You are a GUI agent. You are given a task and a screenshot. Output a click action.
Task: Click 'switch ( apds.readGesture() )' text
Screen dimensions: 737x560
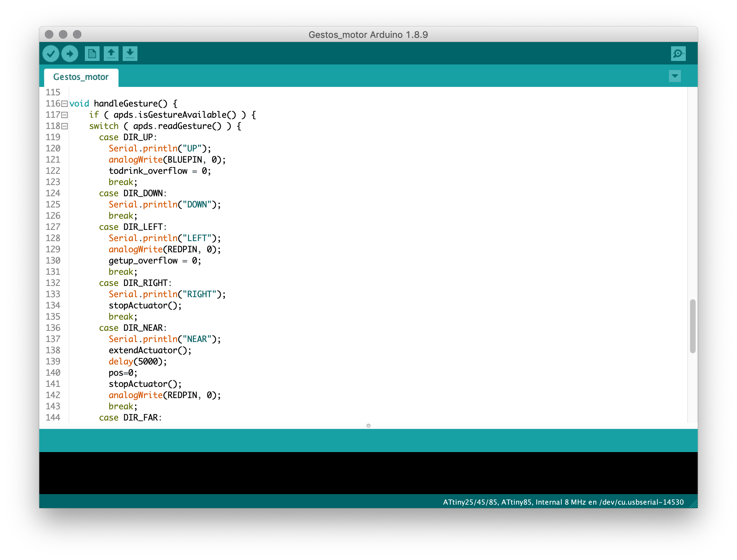point(160,126)
